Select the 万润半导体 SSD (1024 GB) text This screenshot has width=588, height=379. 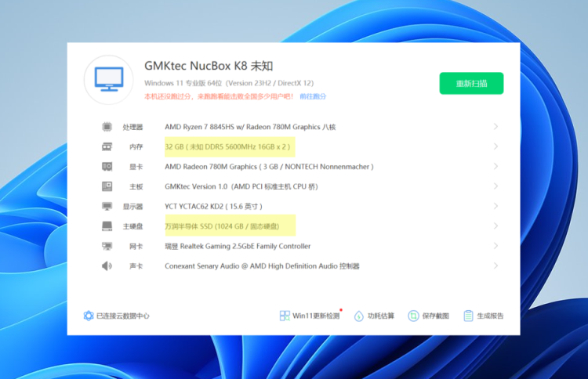(x=222, y=226)
